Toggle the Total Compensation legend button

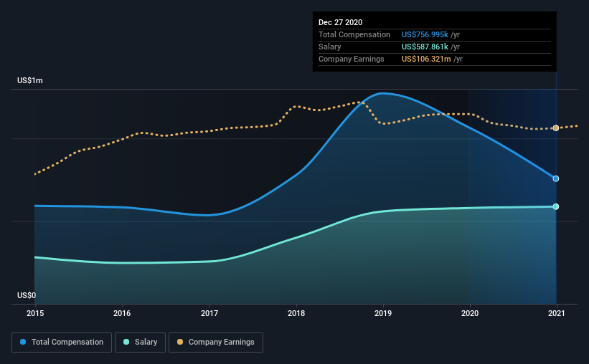pos(62,343)
